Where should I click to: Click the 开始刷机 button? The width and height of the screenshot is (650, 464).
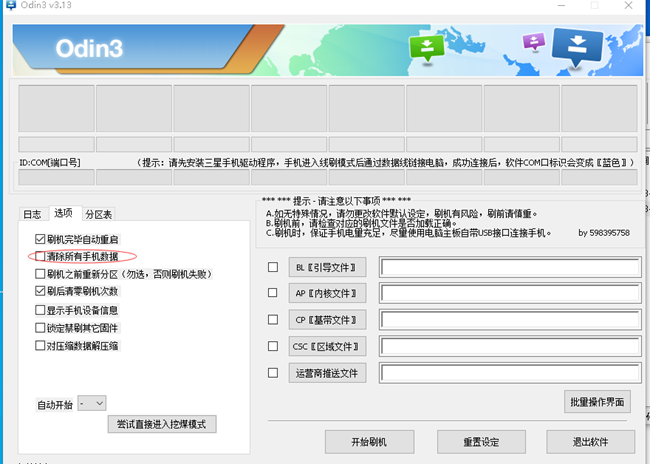click(368, 442)
